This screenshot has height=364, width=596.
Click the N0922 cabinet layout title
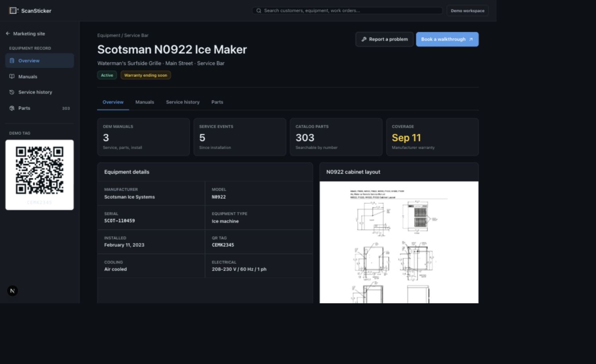coord(353,172)
